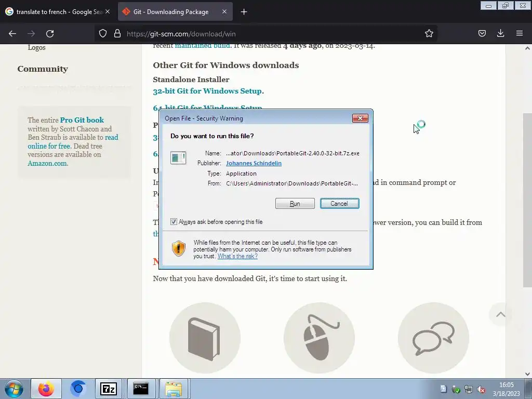Open 7-Zip from the taskbar
Image resolution: width=532 pixels, height=399 pixels.
coord(109,389)
